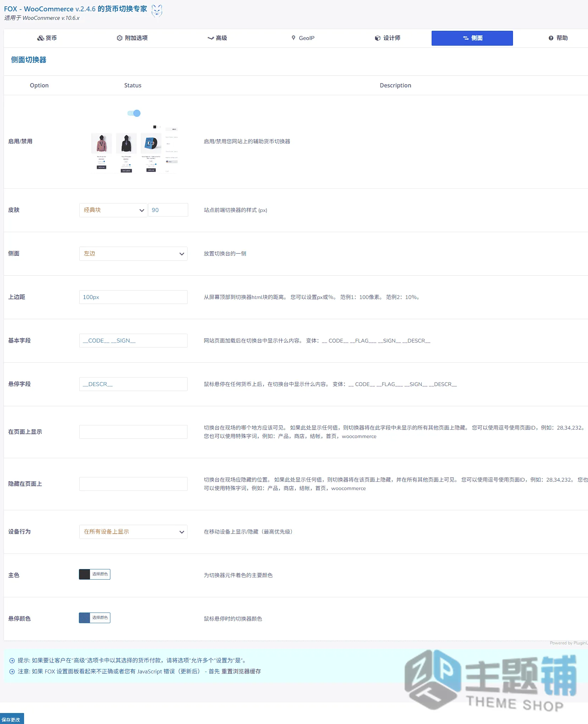Toggle the 启用/禁用 side switcher switch
Viewport: 588px width, 724px height.
coord(134,113)
